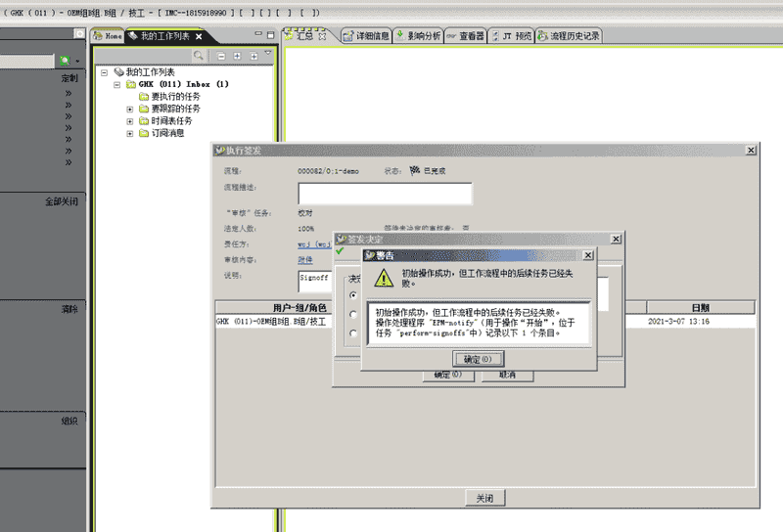Image resolution: width=783 pixels, height=532 pixels.
Task: Select the 订阅消息 folder row
Action: click(x=167, y=133)
